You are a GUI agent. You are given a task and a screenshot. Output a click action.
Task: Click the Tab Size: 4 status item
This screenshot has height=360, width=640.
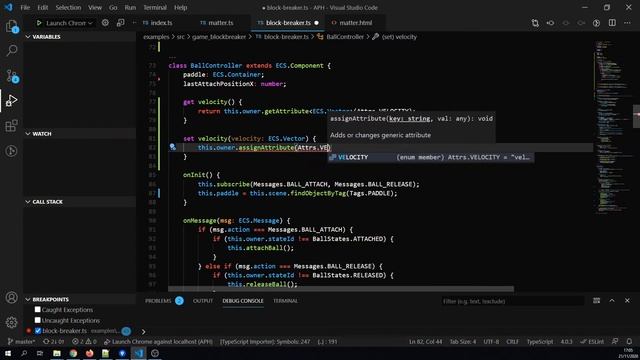463,342
